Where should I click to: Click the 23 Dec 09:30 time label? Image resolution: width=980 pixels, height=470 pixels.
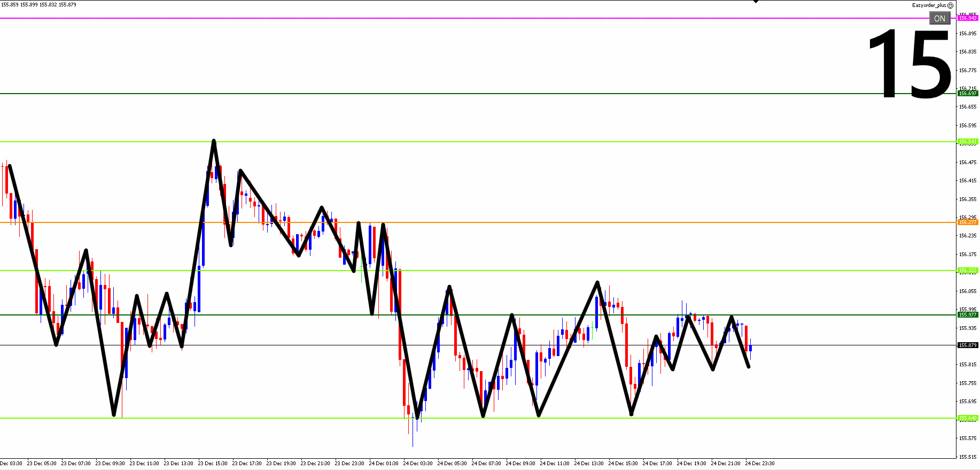[x=110, y=464]
